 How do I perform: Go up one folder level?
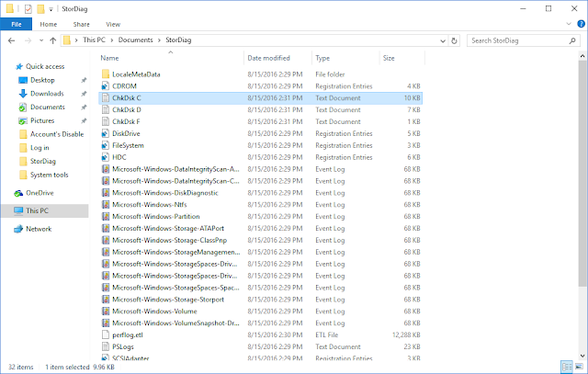(x=53, y=40)
